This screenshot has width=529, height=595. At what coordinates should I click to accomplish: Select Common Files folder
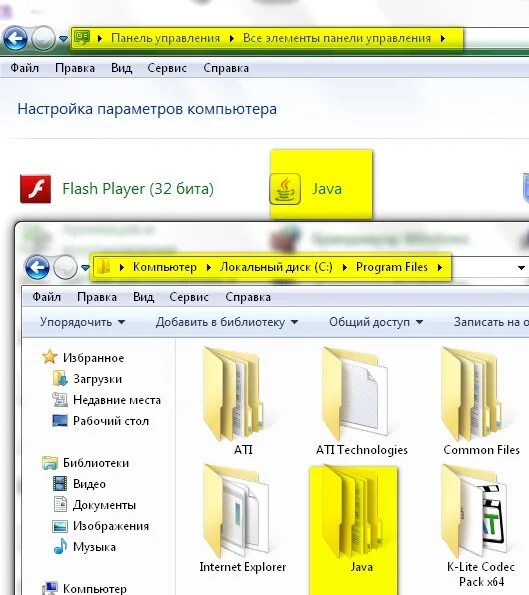pyautogui.click(x=481, y=401)
